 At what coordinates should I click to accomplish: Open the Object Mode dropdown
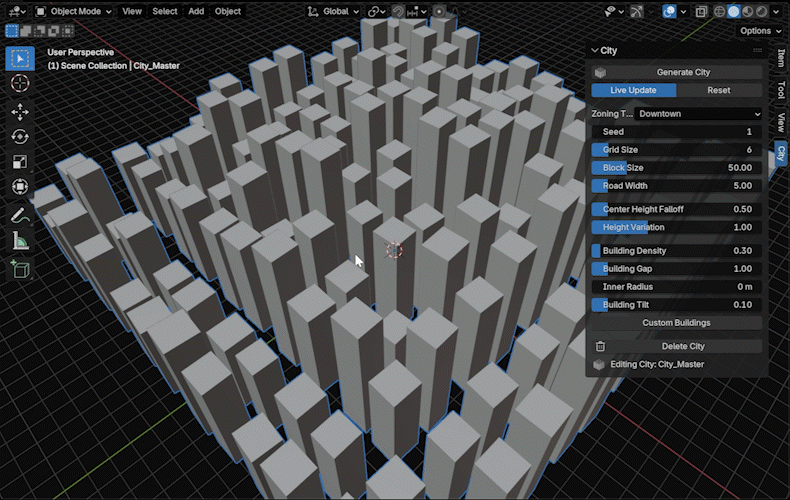[73, 11]
